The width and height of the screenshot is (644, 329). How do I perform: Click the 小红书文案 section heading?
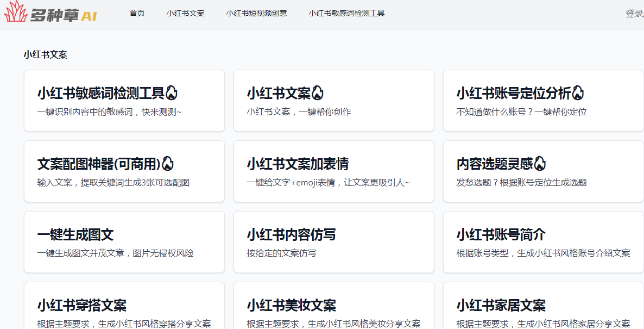point(45,55)
